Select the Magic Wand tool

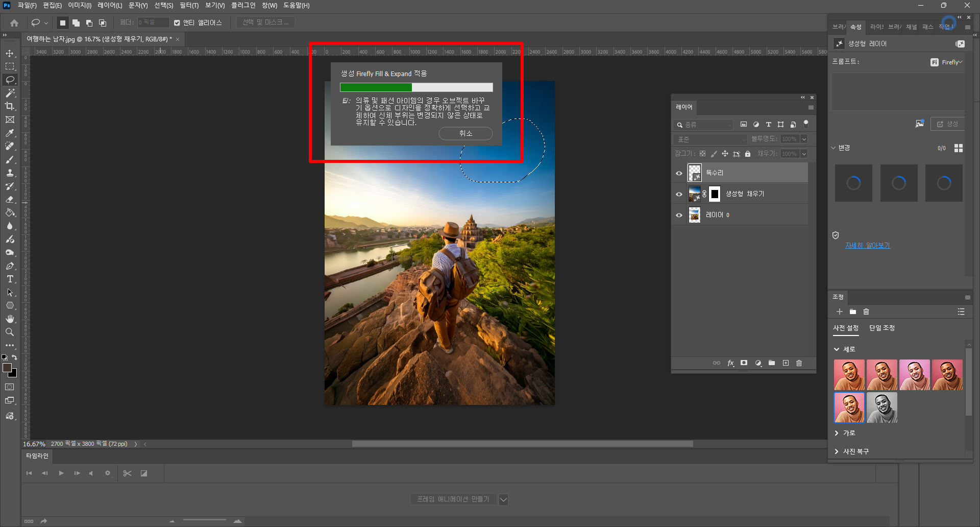tap(10, 93)
